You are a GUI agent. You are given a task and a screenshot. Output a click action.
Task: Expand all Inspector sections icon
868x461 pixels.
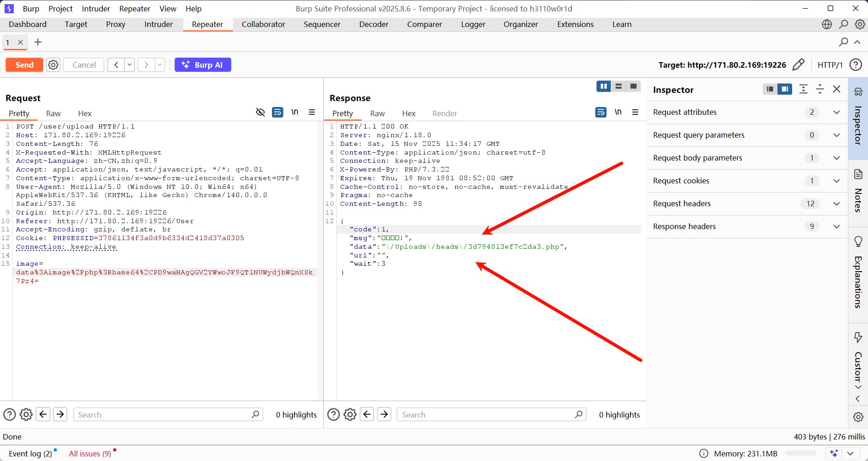coord(804,89)
